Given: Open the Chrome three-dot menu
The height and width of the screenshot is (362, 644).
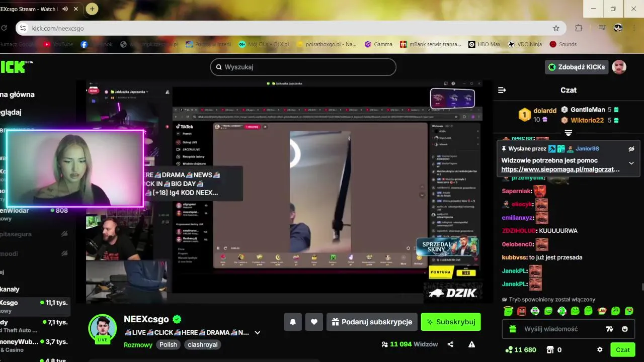Looking at the screenshot, I should (635, 28).
